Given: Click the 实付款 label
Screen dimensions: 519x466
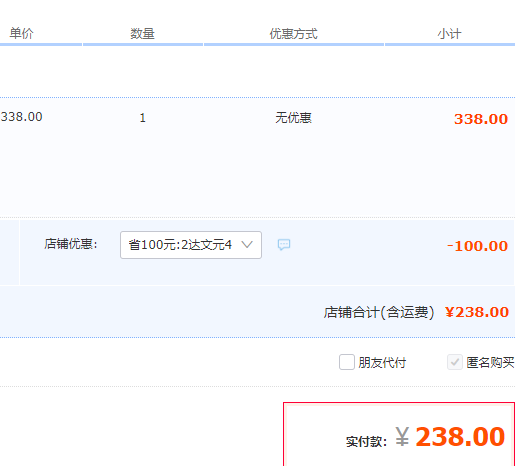Looking at the screenshot, I should [366, 441].
